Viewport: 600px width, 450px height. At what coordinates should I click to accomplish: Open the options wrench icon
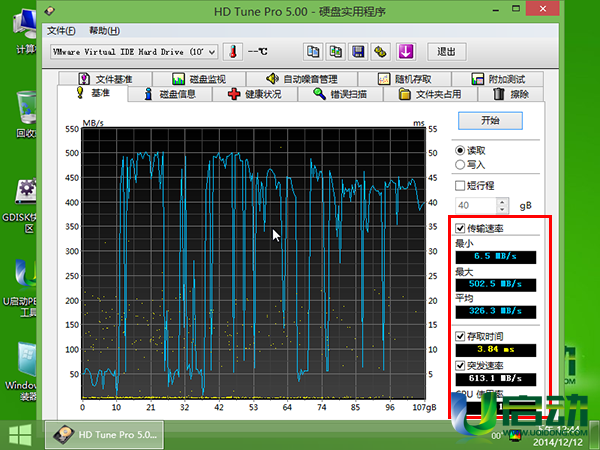[x=380, y=52]
